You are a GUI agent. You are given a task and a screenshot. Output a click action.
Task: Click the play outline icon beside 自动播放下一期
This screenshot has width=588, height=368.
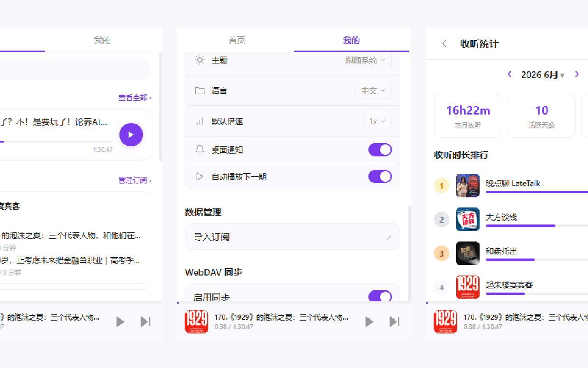(x=199, y=177)
